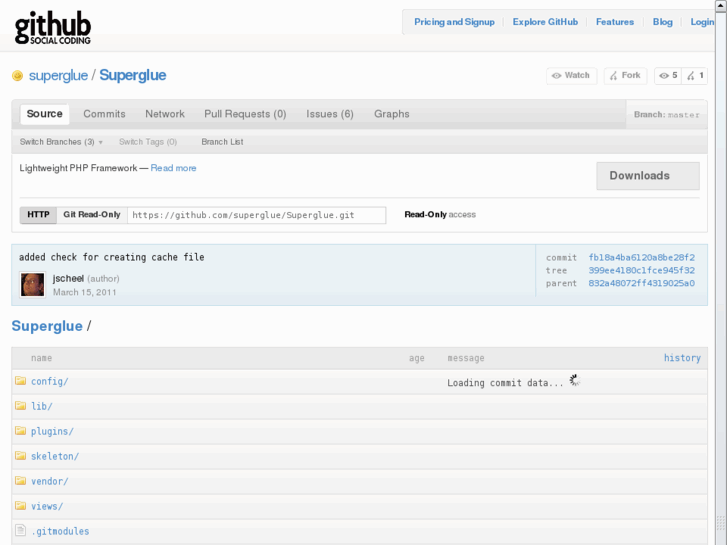Open the views/ directory
727x545 pixels.
(x=47, y=507)
